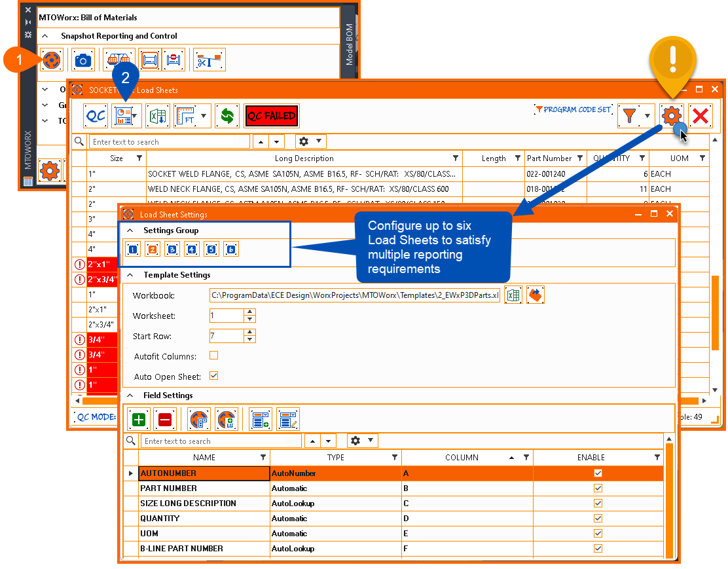Viewport: 728px width, 569px height.
Task: Open FT units dropdown arrow
Action: pos(204,116)
